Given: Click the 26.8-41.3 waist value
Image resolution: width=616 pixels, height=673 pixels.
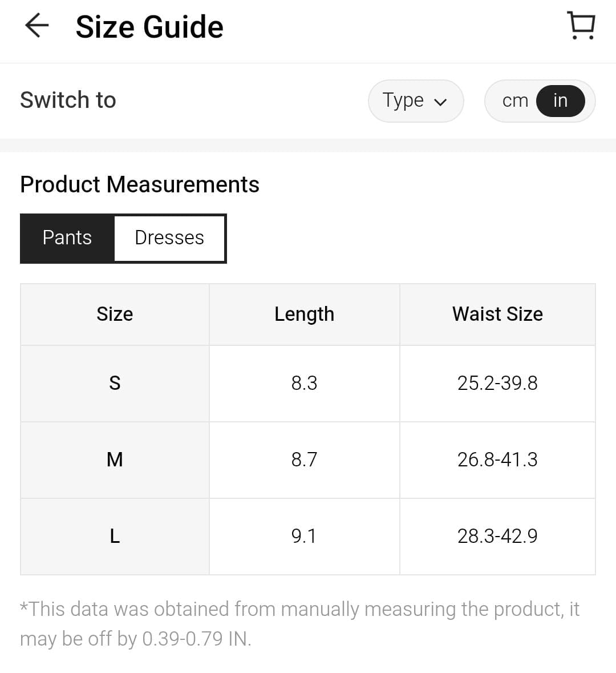Looking at the screenshot, I should point(497,460).
